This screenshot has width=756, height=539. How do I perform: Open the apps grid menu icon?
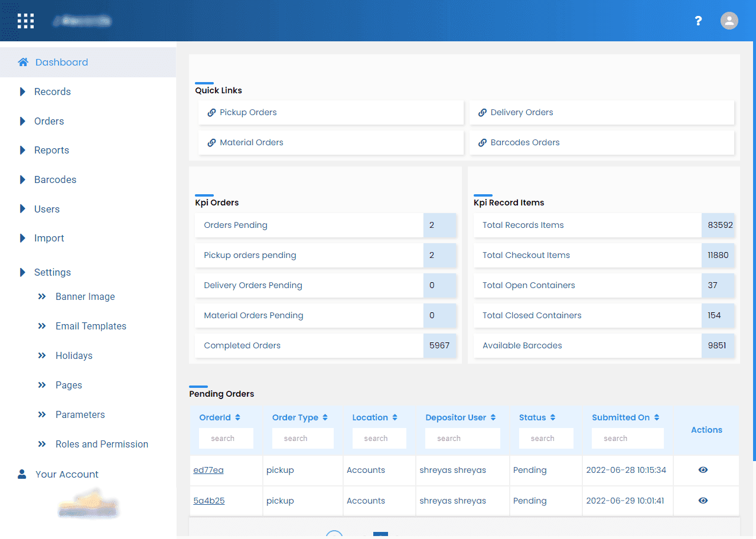coord(25,21)
